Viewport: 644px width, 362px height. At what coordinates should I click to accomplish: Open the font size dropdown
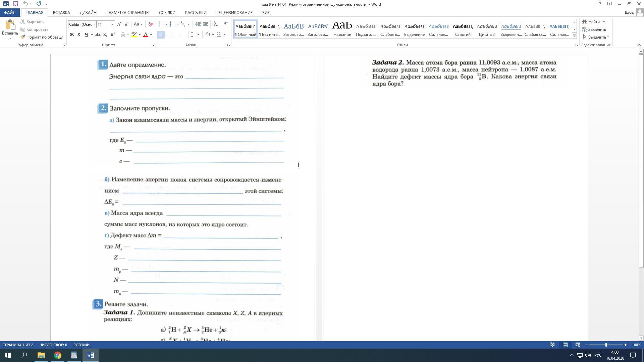112,24
